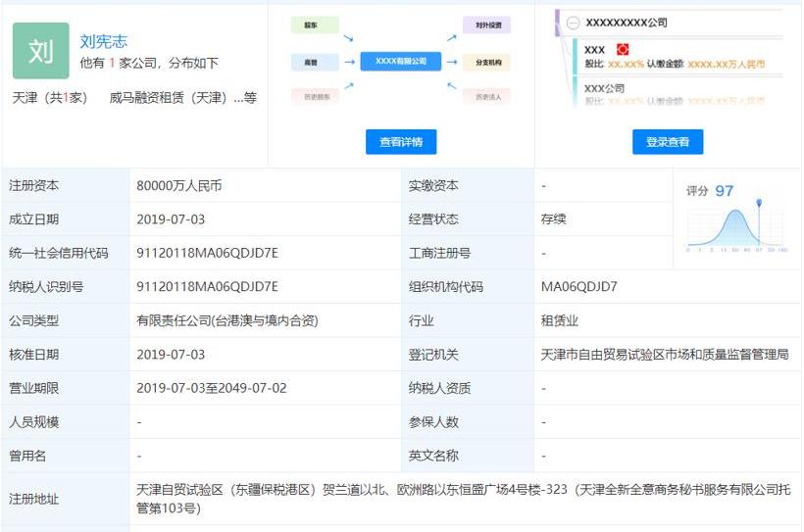The height and width of the screenshot is (532, 804).
Task: Select the 分支机构 node in the diagram
Action: (x=486, y=62)
